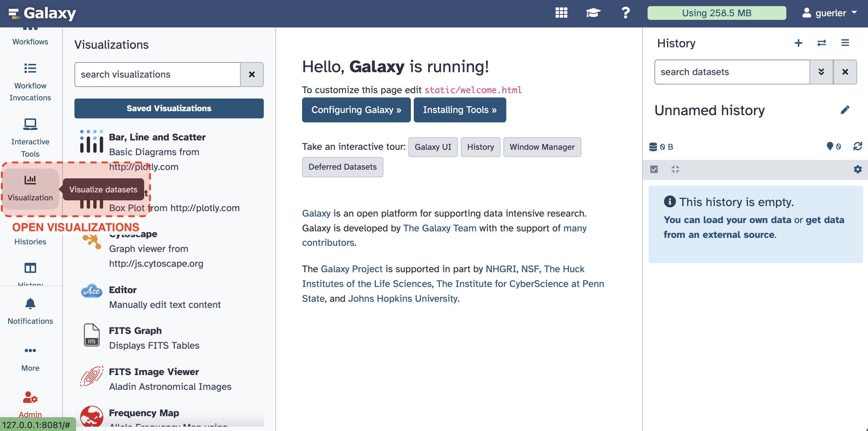Open the grid apps icon in the top bar
This screenshot has width=868, height=431.
561,13
